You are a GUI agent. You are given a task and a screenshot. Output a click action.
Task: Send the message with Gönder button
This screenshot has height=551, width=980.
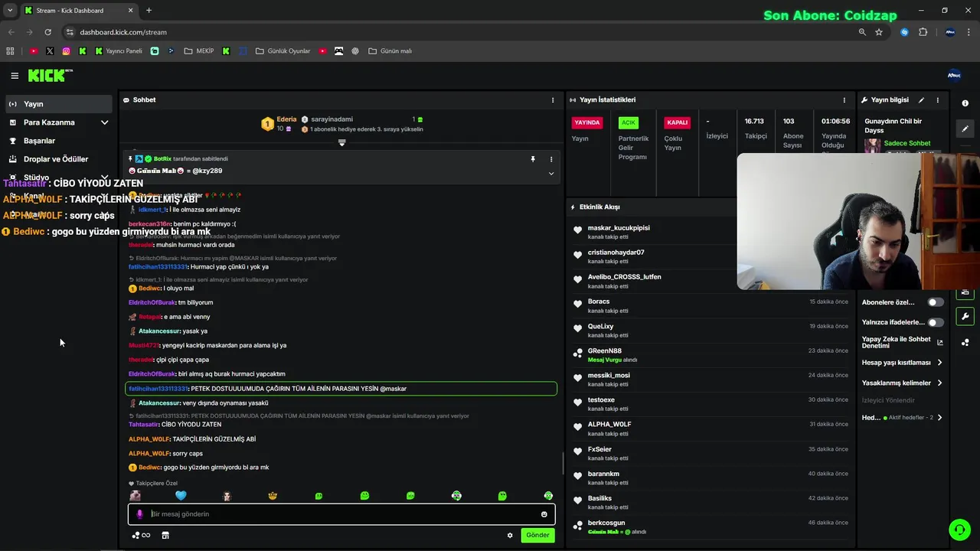pos(537,536)
